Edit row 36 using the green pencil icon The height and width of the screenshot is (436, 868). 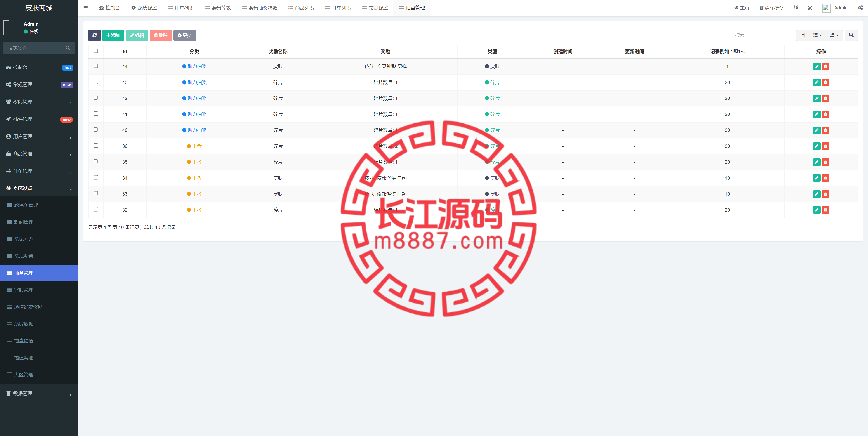click(816, 146)
